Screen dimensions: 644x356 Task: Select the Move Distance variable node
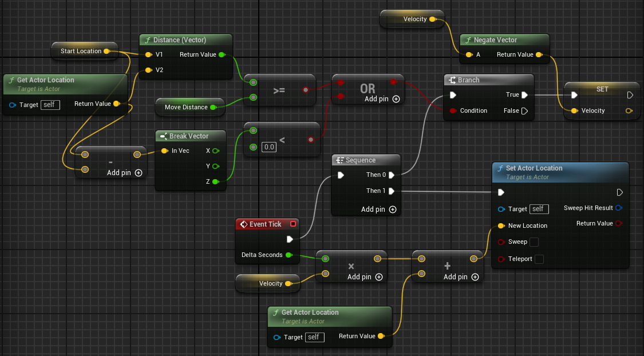(190, 107)
